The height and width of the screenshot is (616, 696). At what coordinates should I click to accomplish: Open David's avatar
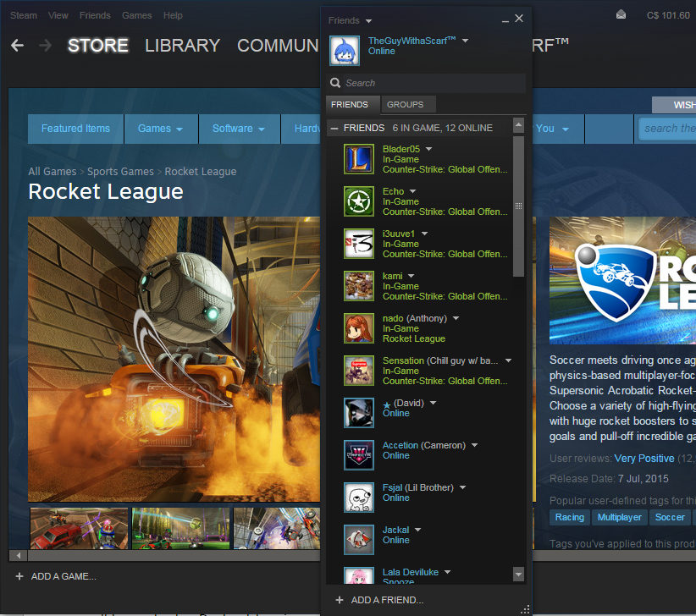pyautogui.click(x=359, y=413)
